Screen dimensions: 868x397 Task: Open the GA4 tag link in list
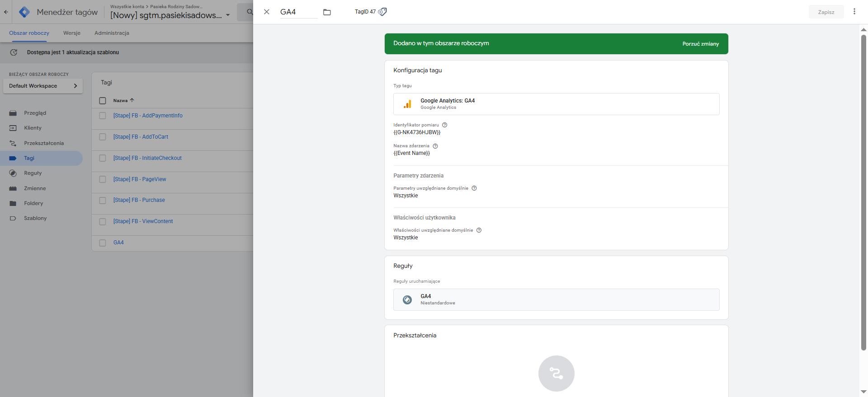click(x=118, y=243)
